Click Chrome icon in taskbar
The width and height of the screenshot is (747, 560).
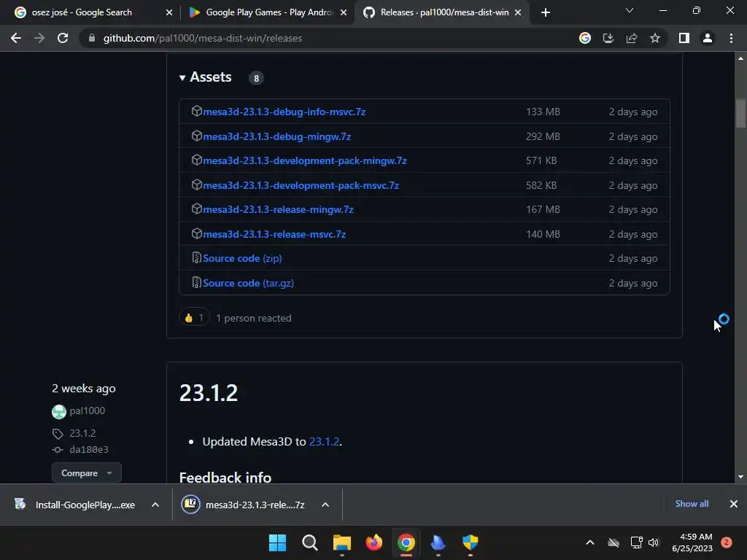tap(406, 542)
